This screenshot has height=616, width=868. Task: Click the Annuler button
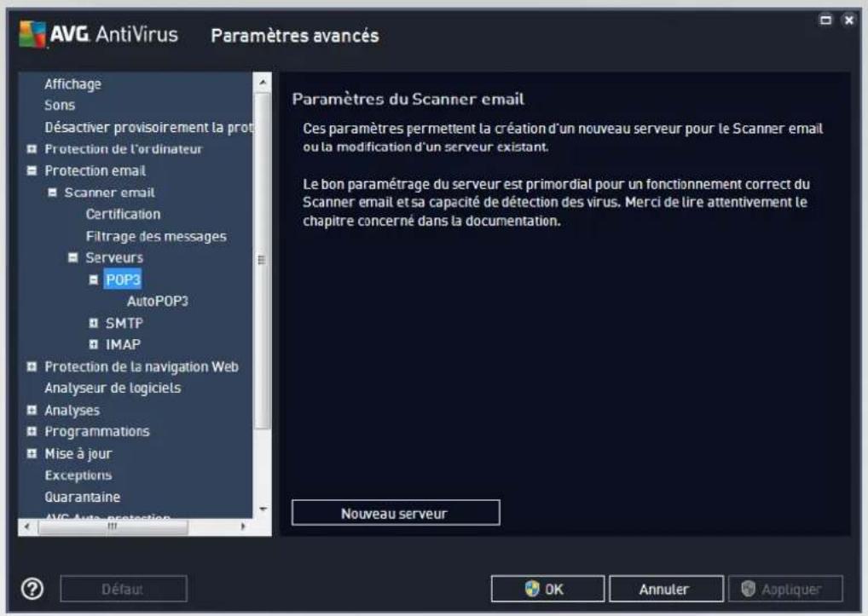click(x=666, y=589)
